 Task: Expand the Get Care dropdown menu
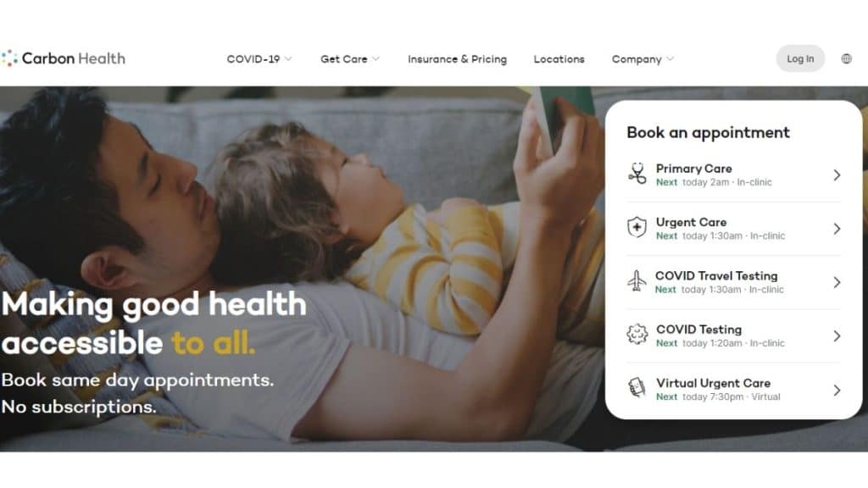pos(350,59)
